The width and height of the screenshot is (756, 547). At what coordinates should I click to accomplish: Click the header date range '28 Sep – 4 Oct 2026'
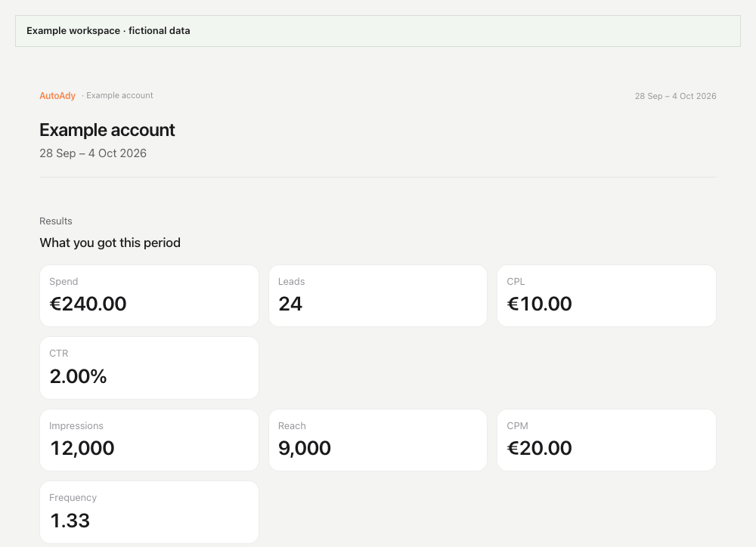(x=675, y=96)
